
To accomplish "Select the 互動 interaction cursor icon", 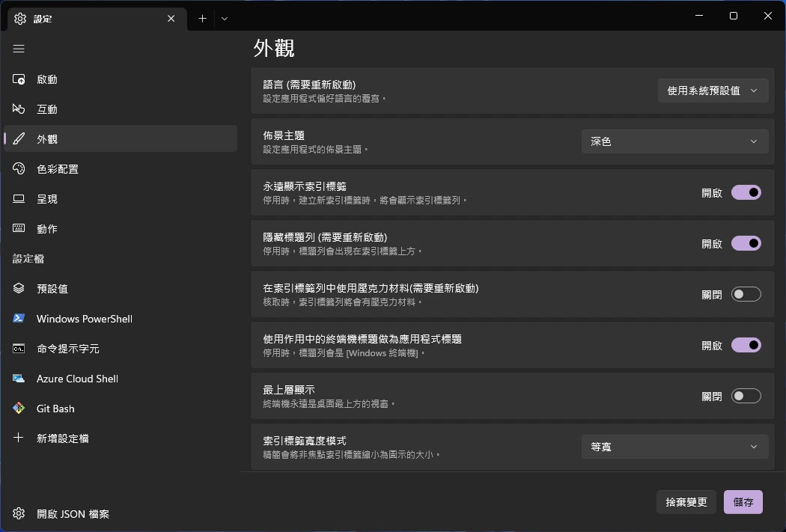I will click(x=19, y=109).
